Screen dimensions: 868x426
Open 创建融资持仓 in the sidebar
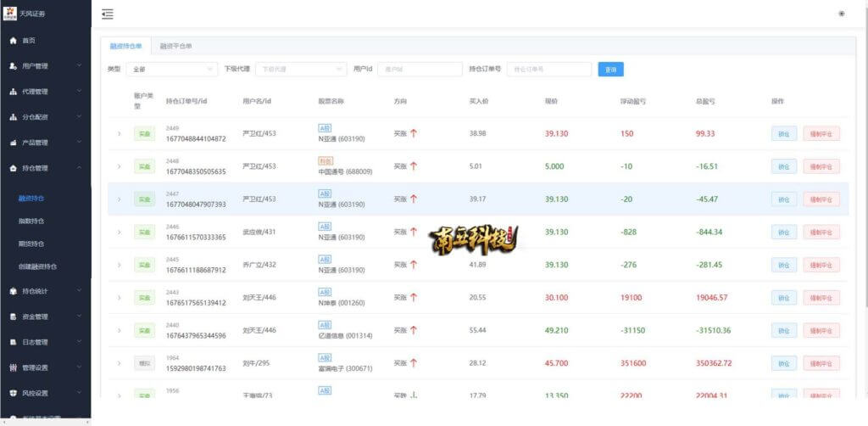tap(37, 266)
